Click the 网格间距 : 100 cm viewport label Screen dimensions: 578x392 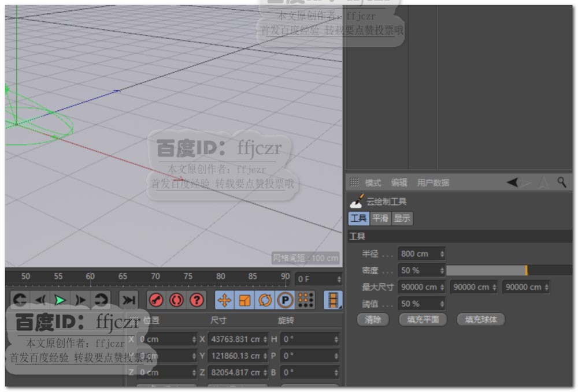tap(305, 258)
